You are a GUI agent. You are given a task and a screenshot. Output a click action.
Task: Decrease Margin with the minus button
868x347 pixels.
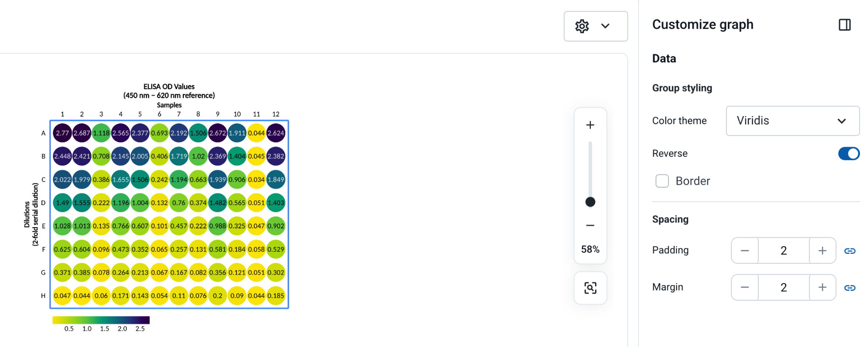(x=745, y=287)
